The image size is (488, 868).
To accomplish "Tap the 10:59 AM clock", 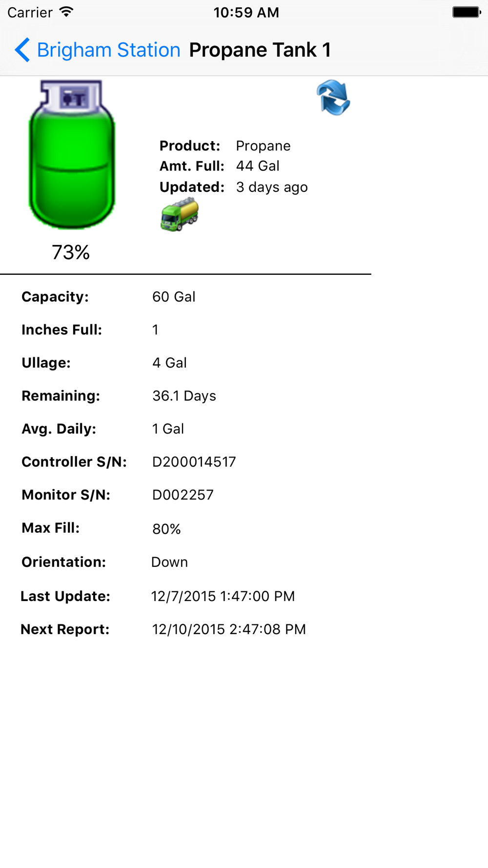I will coord(246,12).
